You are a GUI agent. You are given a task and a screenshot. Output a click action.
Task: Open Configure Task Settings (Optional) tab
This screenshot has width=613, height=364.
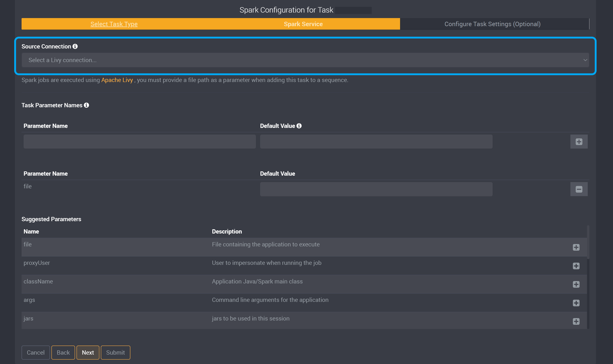(492, 24)
